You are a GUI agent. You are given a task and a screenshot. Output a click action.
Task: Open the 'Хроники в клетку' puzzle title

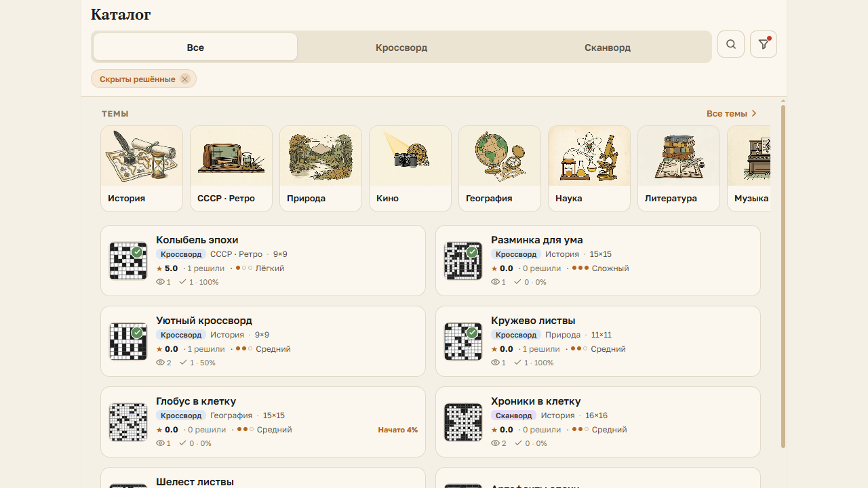pyautogui.click(x=536, y=401)
